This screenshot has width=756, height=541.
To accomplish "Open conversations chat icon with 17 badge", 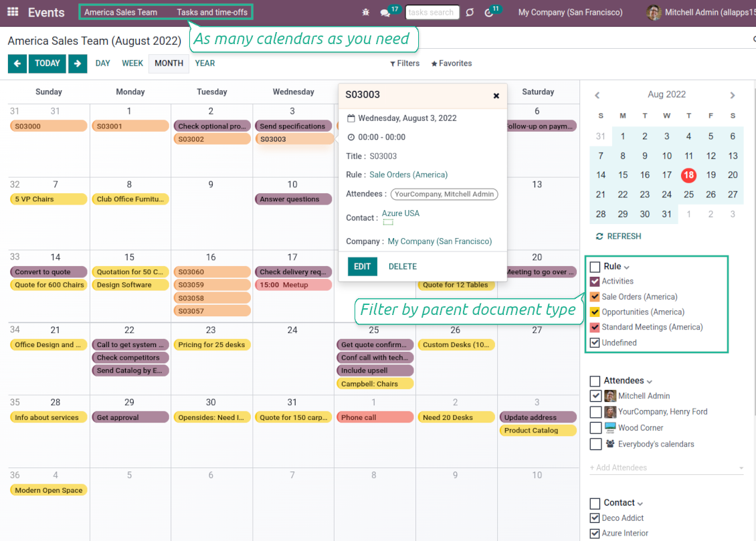I will pyautogui.click(x=385, y=13).
